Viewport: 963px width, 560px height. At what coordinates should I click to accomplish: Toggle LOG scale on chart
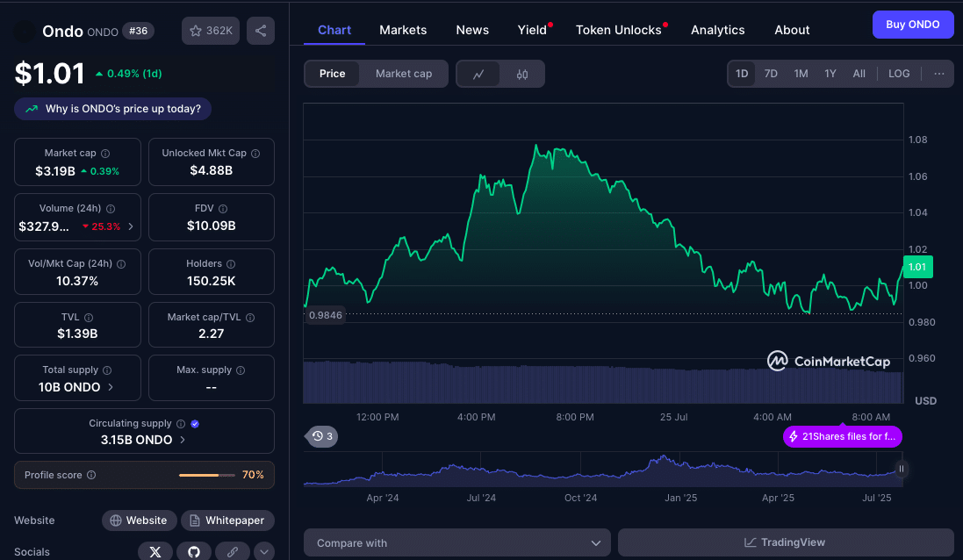pos(899,74)
